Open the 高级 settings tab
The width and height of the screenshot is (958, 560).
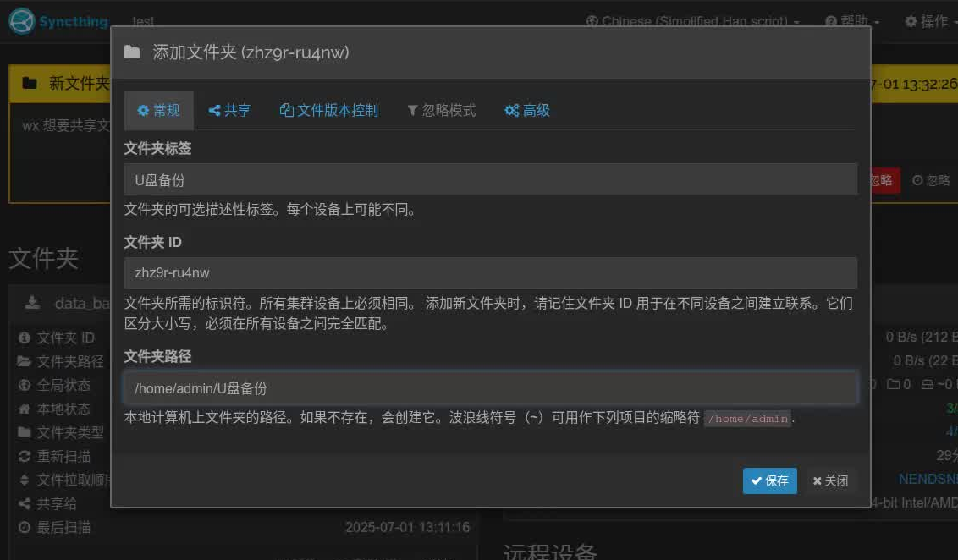527,110
